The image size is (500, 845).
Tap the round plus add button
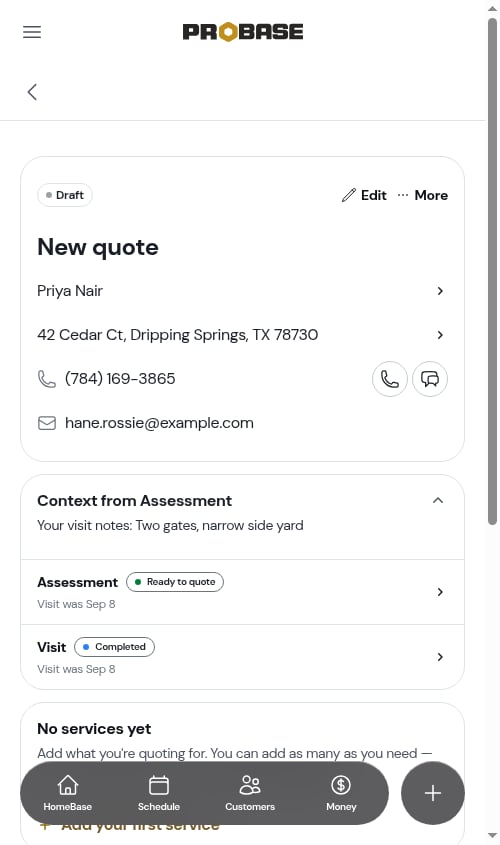(433, 793)
